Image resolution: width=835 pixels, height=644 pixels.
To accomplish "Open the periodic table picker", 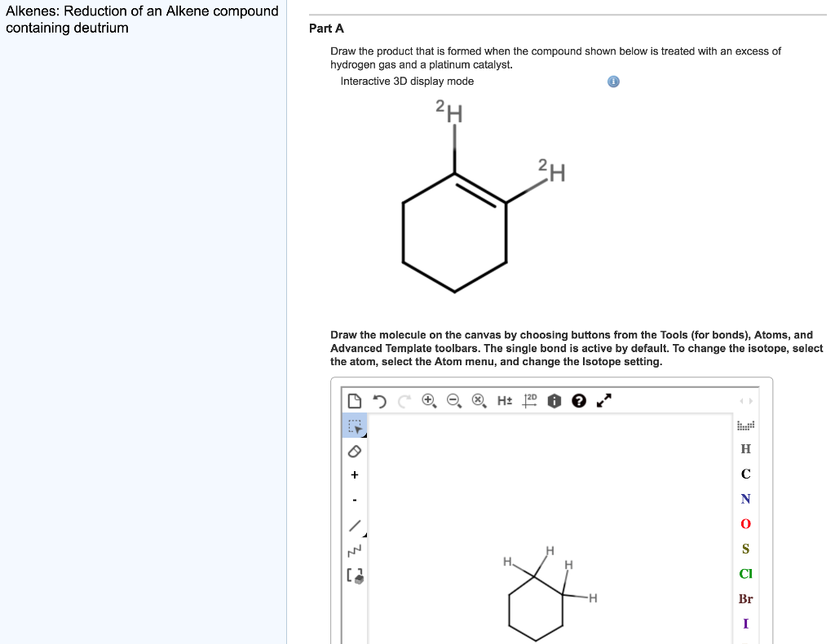I will (745, 426).
